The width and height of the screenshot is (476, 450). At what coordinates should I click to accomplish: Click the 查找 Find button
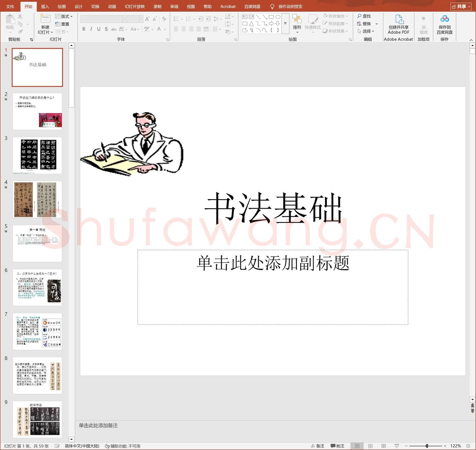[364, 16]
